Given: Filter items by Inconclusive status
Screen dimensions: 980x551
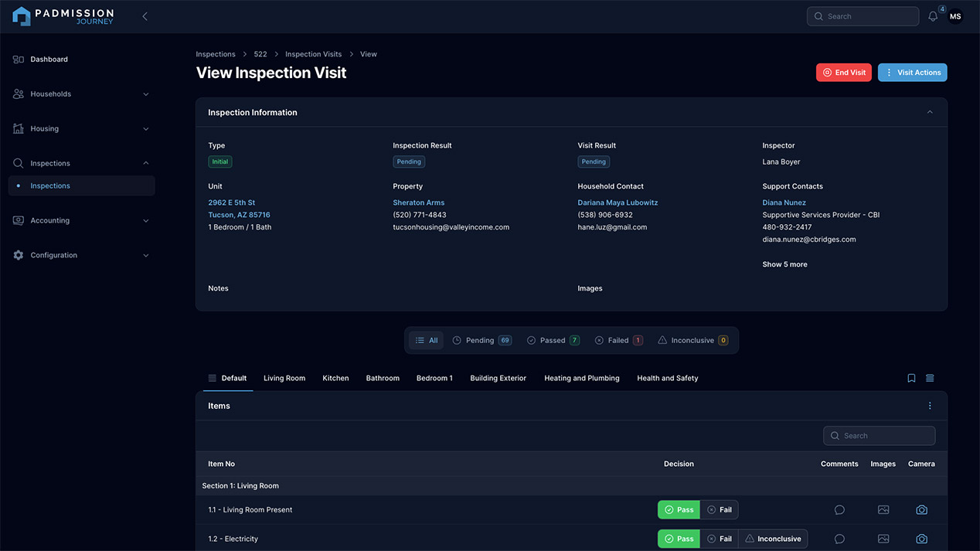Looking at the screenshot, I should (x=693, y=341).
